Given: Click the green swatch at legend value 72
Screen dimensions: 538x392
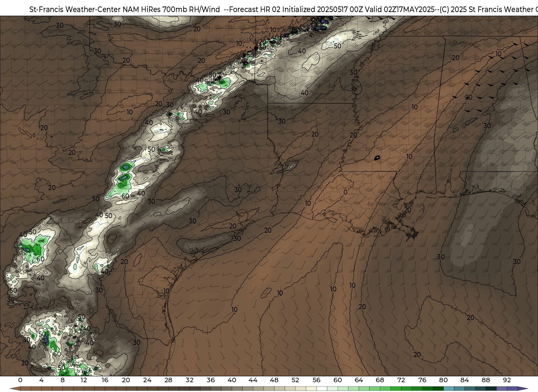Looking at the screenshot, I should click(406, 389).
